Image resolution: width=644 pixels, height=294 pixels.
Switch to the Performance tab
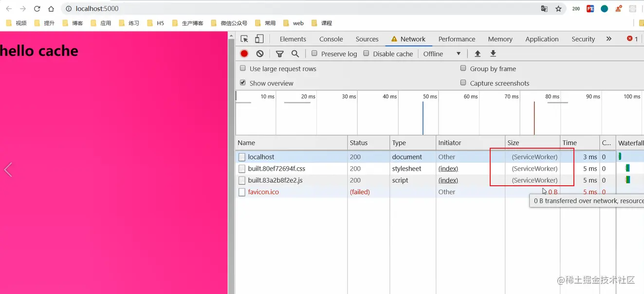point(457,39)
